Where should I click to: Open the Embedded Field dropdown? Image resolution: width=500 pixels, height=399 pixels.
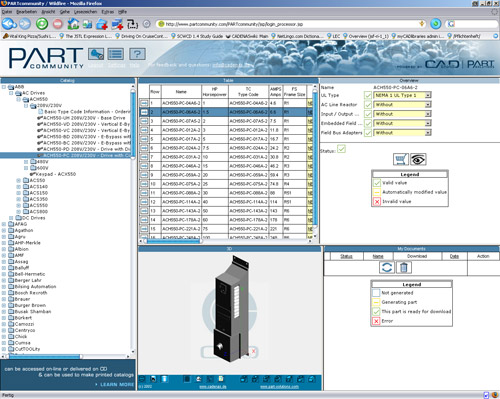[402, 123]
